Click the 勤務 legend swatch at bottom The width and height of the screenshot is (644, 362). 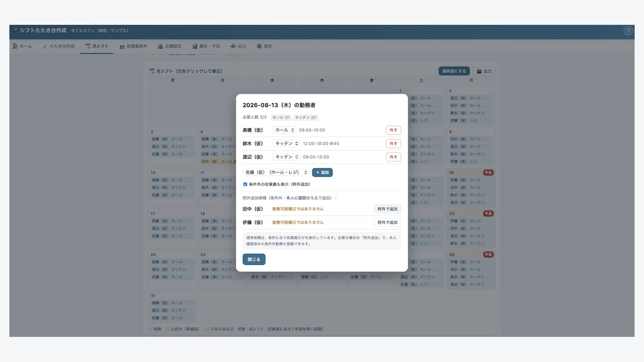coord(150,329)
